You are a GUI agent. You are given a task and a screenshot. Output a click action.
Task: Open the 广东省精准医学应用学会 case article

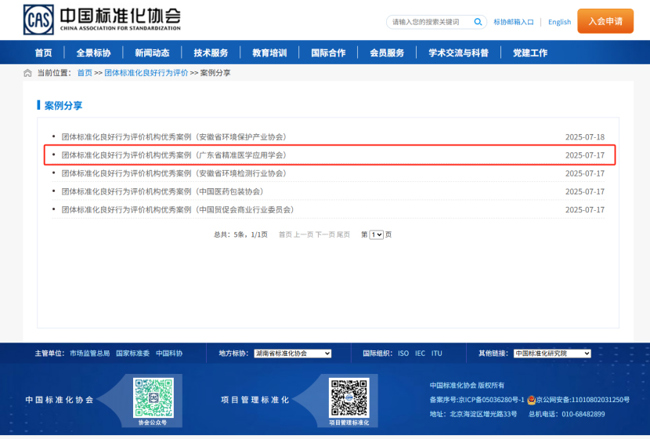coord(173,155)
